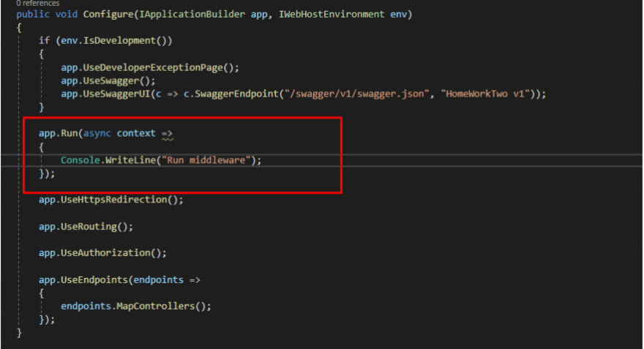The image size is (644, 349).
Task: Click the IApplicationBuilder type name
Action: [192, 15]
